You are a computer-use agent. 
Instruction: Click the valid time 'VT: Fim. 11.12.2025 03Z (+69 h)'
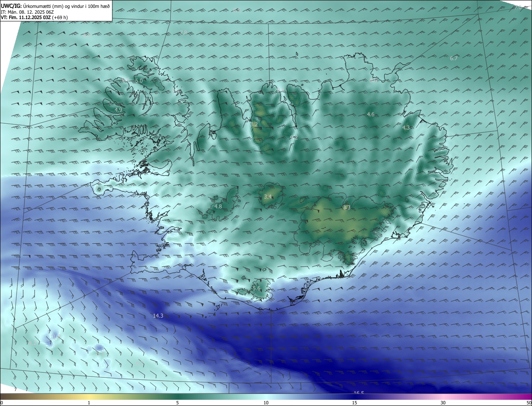click(x=34, y=17)
